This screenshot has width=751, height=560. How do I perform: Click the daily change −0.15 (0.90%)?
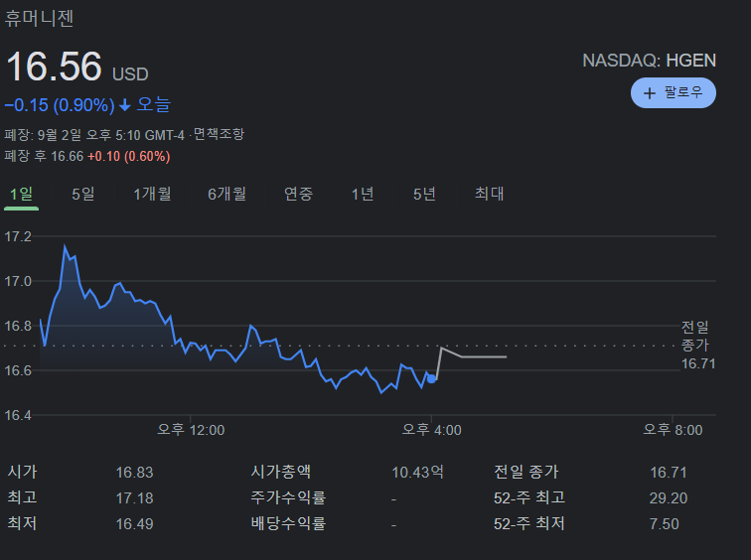[x=60, y=105]
